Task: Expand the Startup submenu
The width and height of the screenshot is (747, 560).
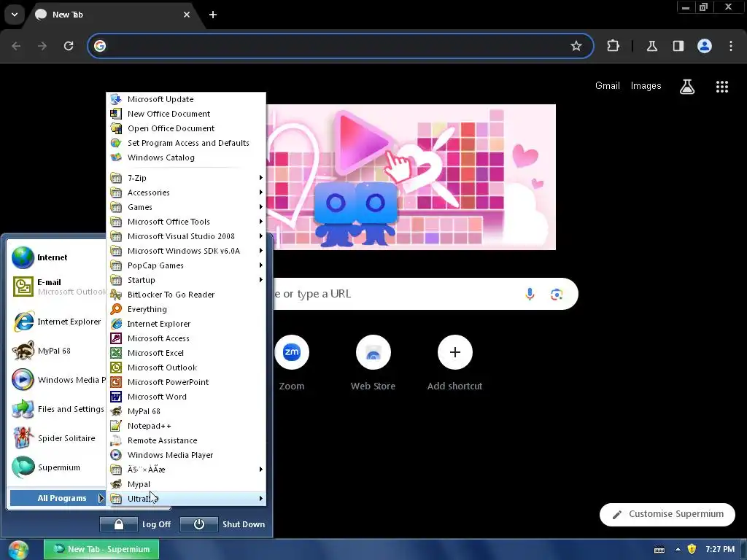Action: 186,280
